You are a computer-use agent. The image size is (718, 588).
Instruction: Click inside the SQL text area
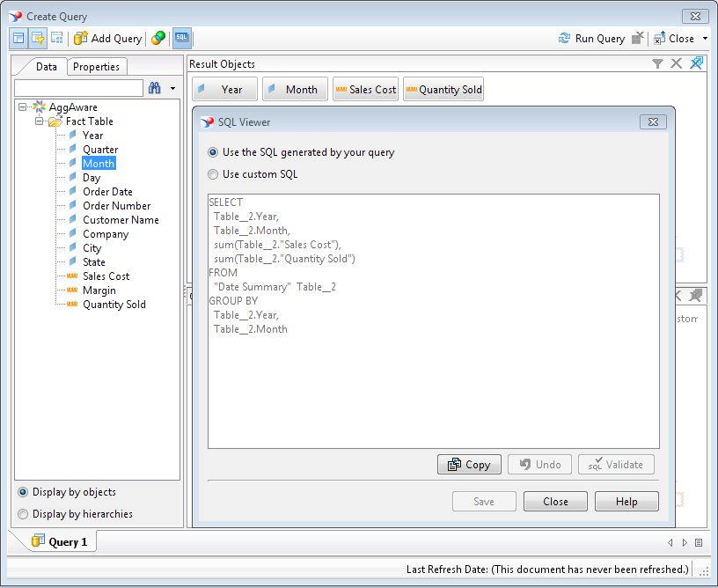click(x=434, y=321)
